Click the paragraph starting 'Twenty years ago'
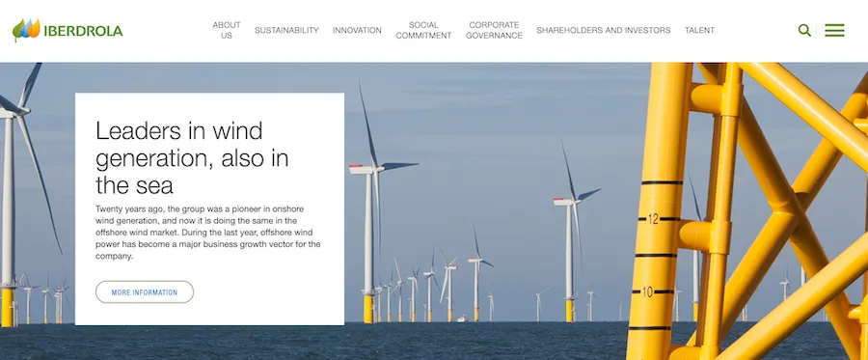Screen dimensions: 868x360 (207, 233)
